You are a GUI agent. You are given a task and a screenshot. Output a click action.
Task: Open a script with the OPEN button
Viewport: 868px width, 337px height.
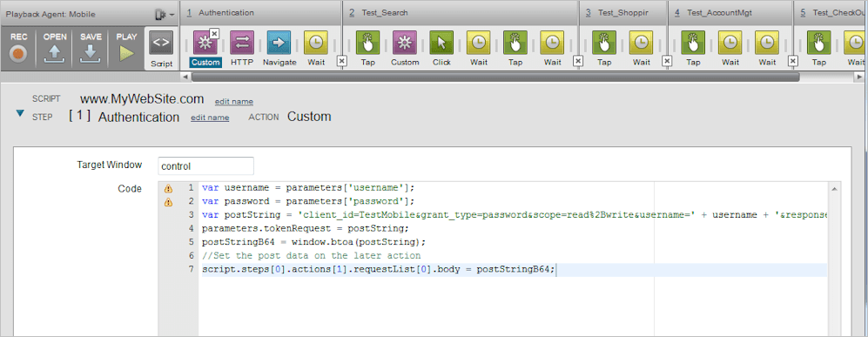tap(55, 48)
